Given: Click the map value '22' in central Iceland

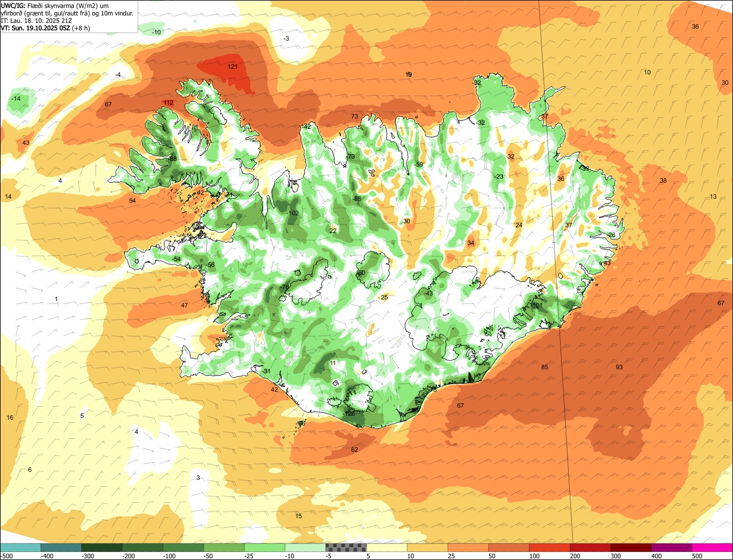Looking at the screenshot, I should point(333,231).
